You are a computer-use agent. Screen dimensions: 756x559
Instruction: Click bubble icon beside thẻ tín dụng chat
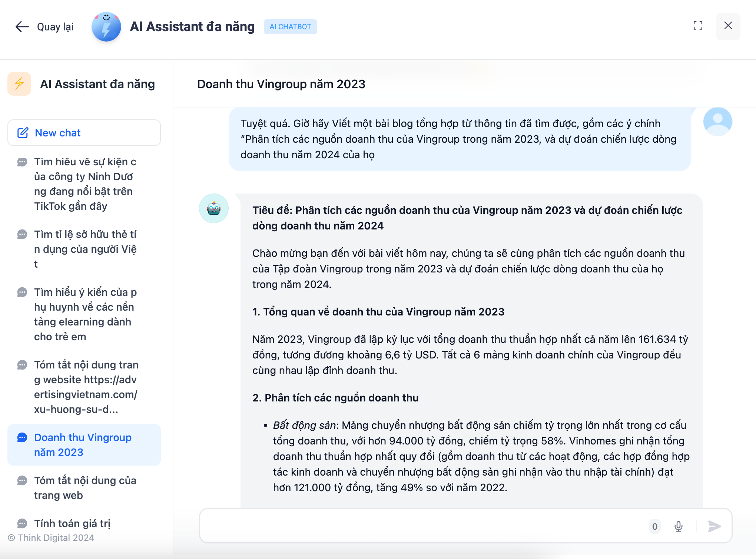coord(22,234)
